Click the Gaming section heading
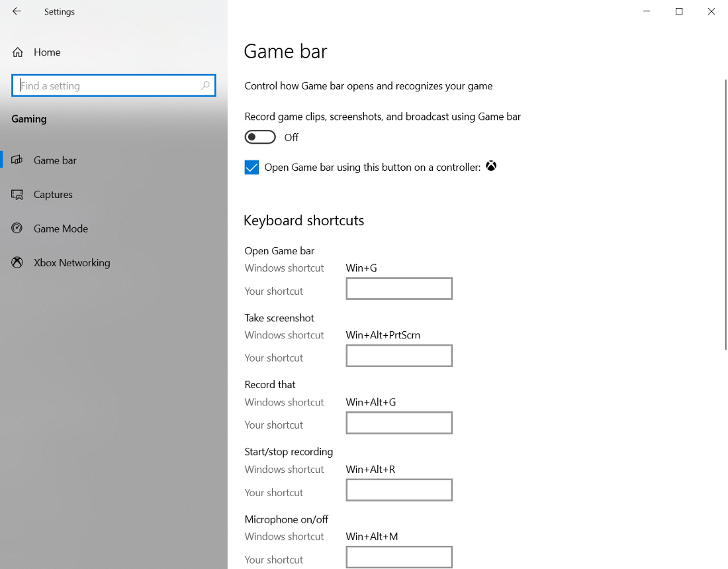The image size is (728, 569). point(28,119)
